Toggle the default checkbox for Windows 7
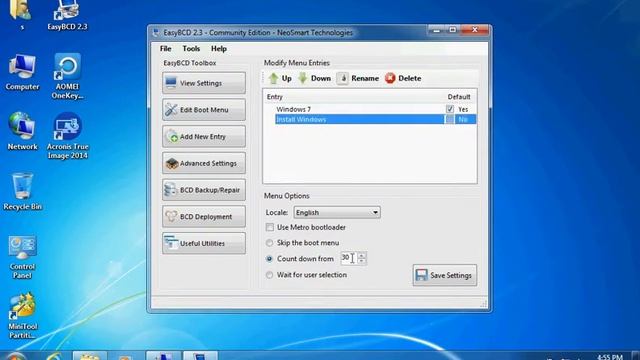The image size is (640, 360). click(450, 109)
